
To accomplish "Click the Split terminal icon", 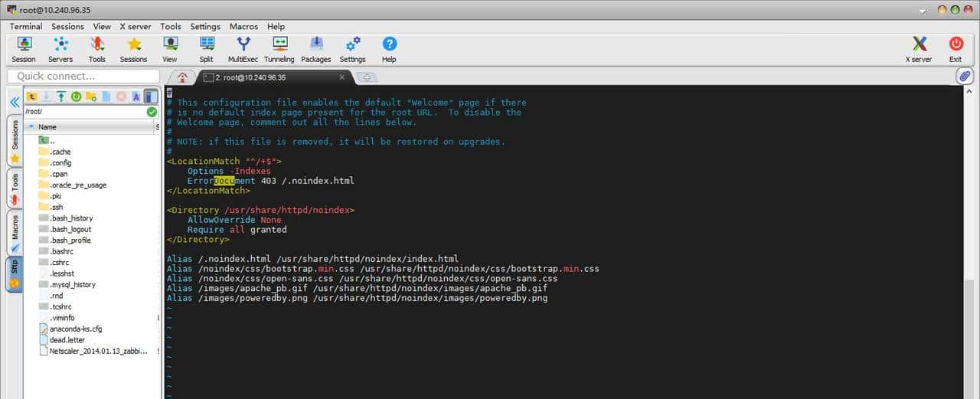I will [206, 49].
